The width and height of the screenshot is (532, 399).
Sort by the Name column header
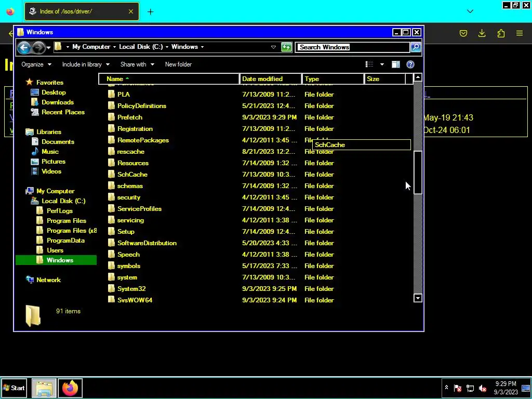(x=169, y=79)
